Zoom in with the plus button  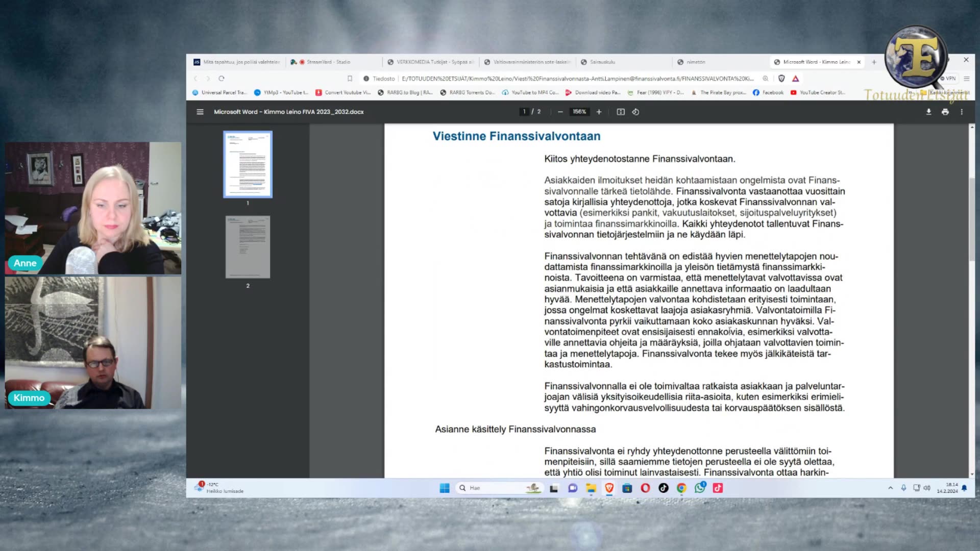tap(599, 112)
